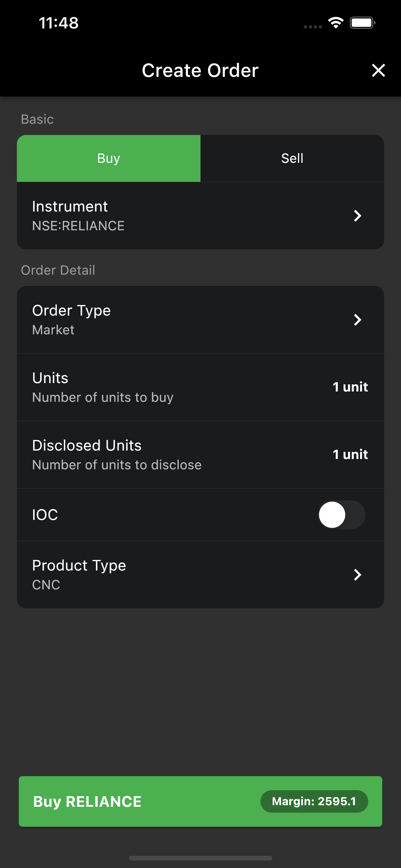401x868 pixels.
Task: Edit the Units value field
Action: (350, 387)
